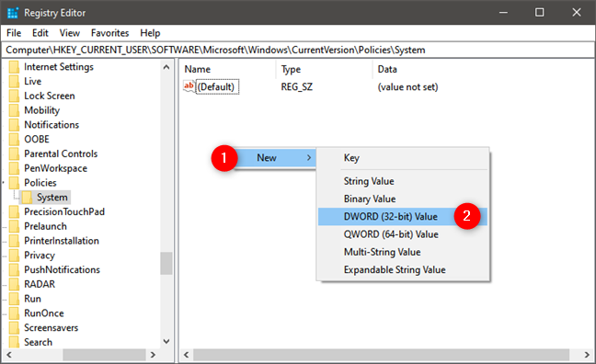
Task: Click the Privacy folder icon
Action: [x=14, y=255]
